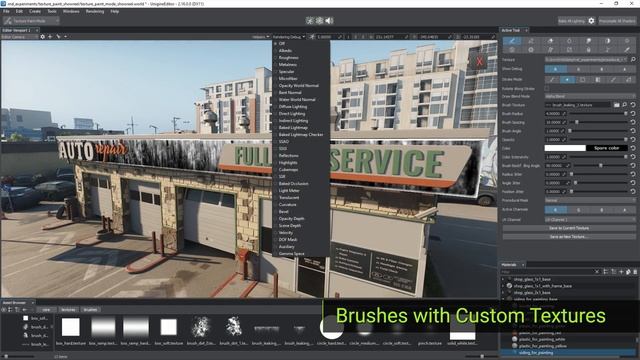
Task: Open UV Channel dropdown
Action: pos(590,219)
